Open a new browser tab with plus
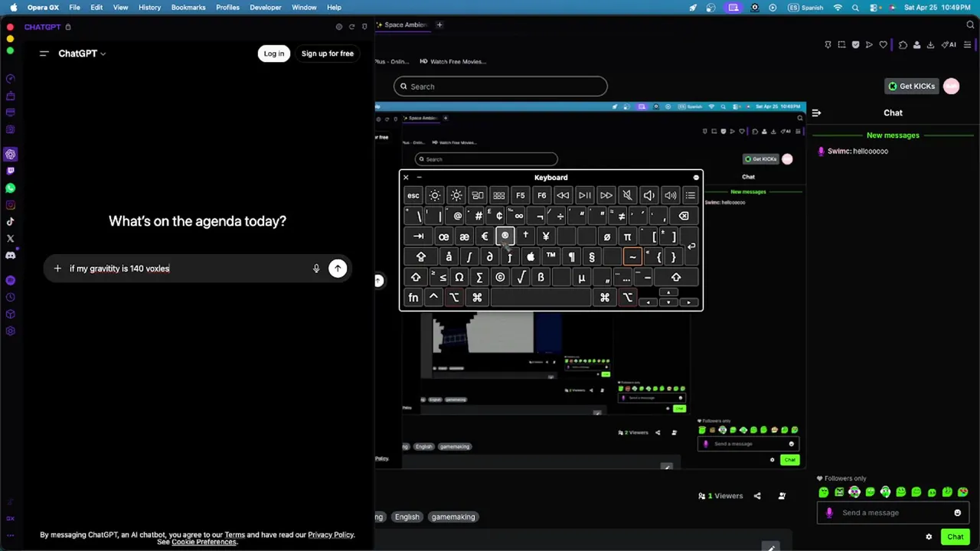 (x=439, y=25)
